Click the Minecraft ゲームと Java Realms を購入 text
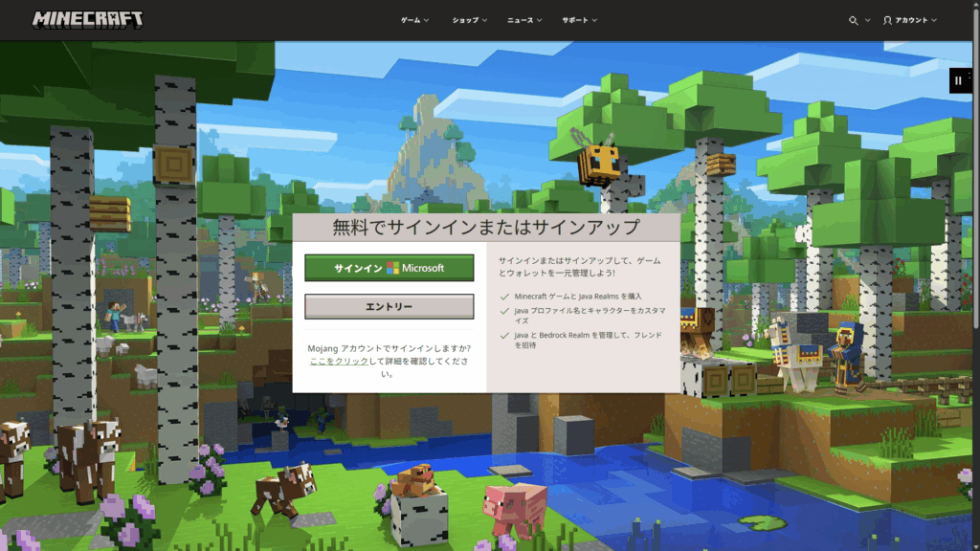The width and height of the screenshot is (980, 551). [x=578, y=297]
